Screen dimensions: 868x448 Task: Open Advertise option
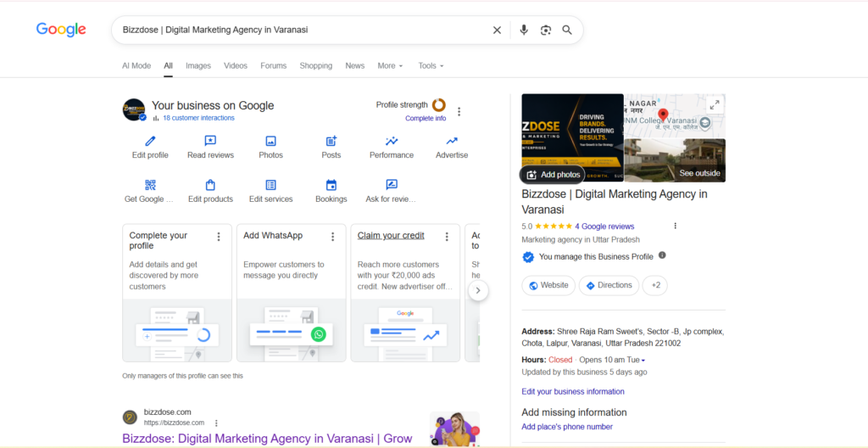tap(452, 148)
